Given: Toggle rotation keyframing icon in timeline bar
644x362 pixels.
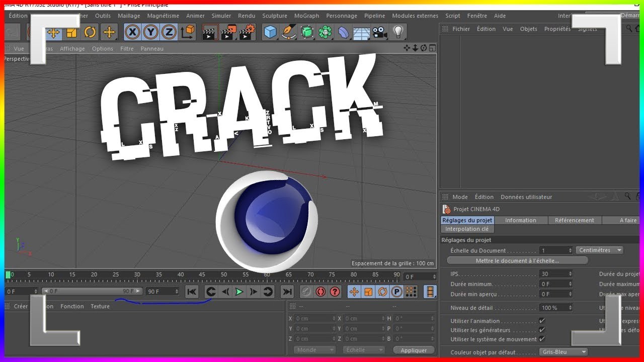Looking at the screenshot, I should [x=382, y=292].
